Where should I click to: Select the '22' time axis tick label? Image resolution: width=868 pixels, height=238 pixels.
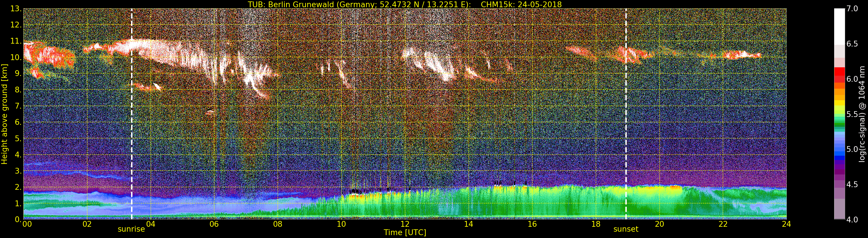pos(723,224)
